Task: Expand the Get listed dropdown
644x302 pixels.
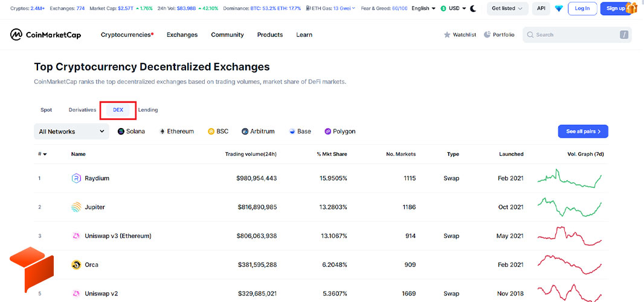Action: click(x=507, y=8)
